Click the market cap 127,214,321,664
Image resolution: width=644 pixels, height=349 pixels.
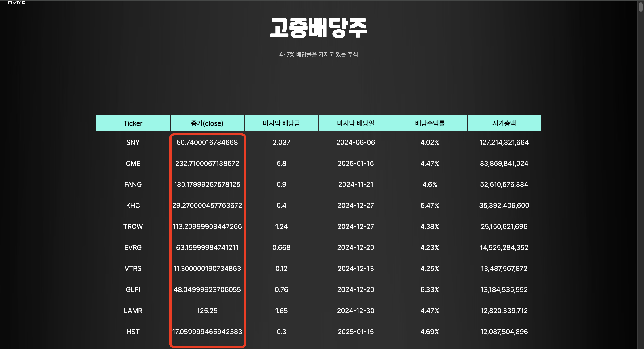click(x=504, y=142)
